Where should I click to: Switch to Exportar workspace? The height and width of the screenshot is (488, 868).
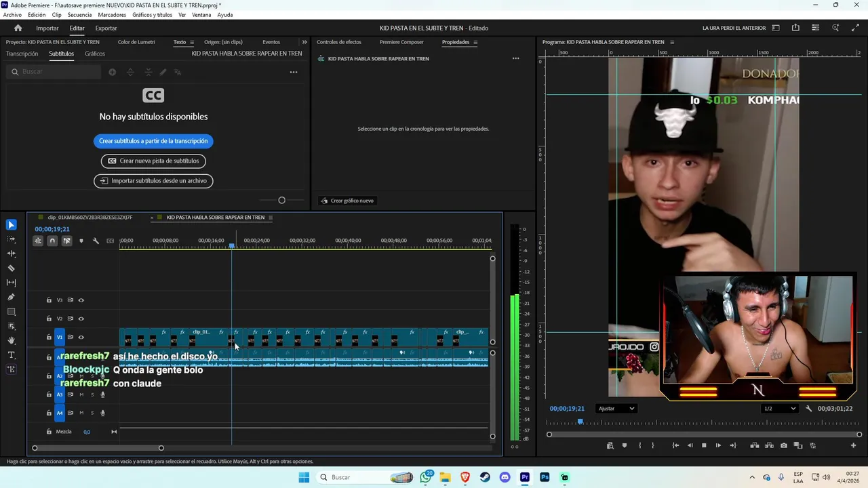pos(106,28)
